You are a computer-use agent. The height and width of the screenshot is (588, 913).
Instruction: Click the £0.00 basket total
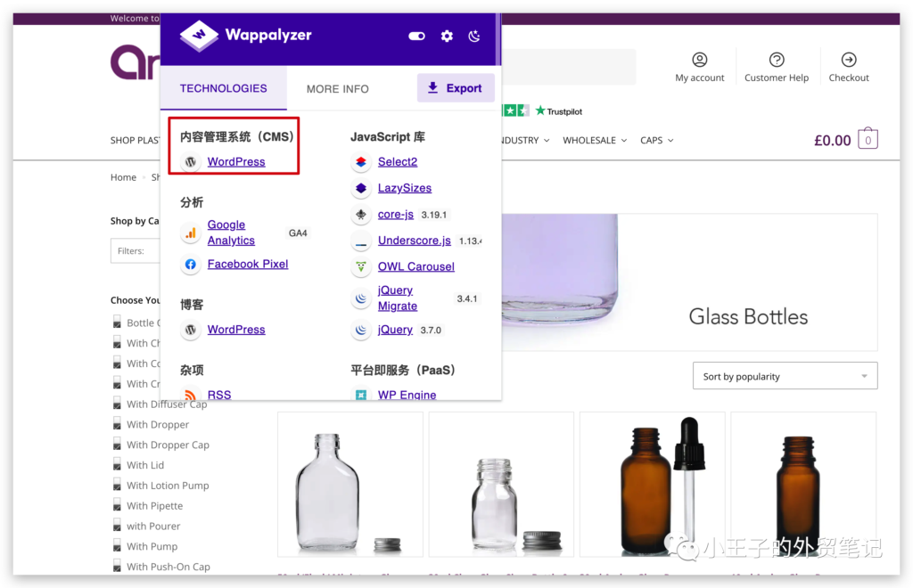tap(832, 140)
